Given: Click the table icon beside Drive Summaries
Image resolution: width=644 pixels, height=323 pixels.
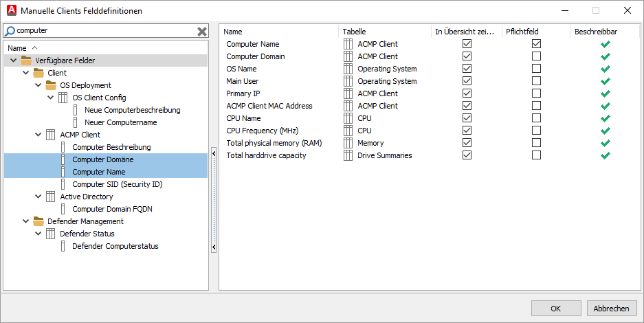Looking at the screenshot, I should 348,155.
